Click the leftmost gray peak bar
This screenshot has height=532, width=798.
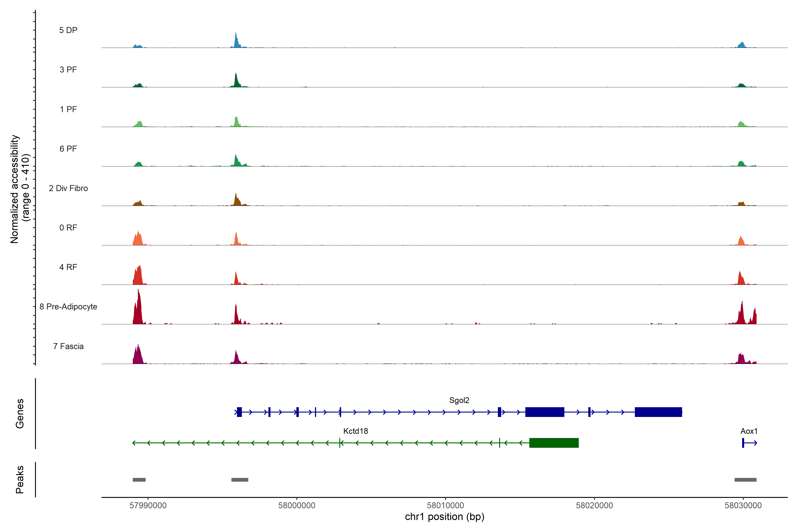pyautogui.click(x=139, y=480)
